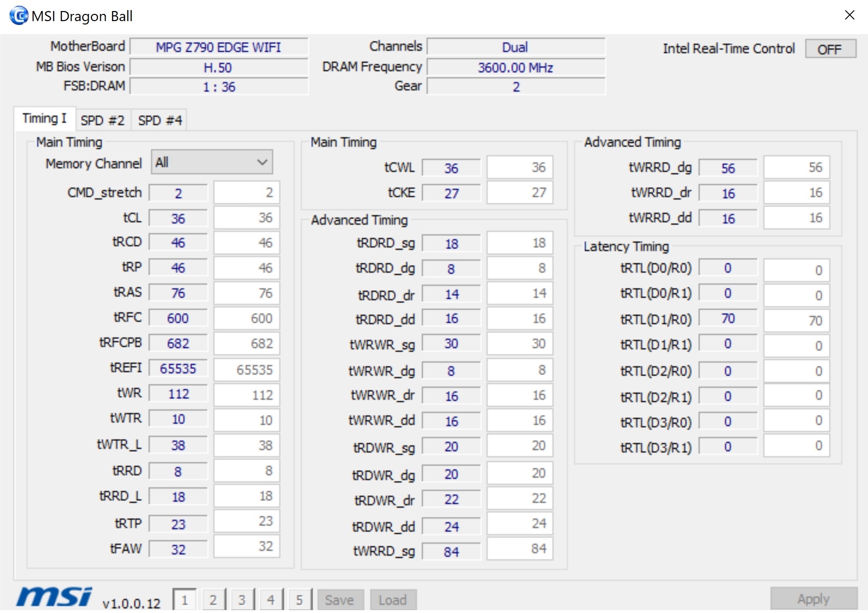868x613 pixels.
Task: Edit the tREFI input field
Action: tap(246, 369)
